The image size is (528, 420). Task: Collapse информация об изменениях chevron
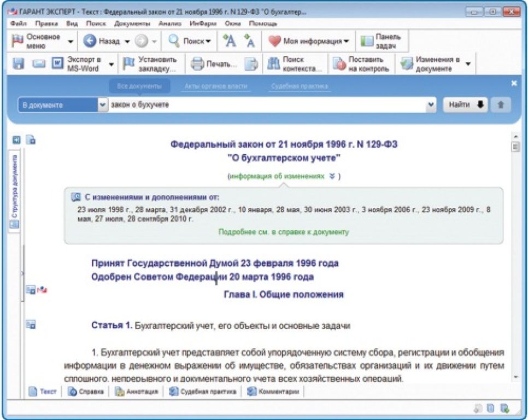(x=332, y=176)
